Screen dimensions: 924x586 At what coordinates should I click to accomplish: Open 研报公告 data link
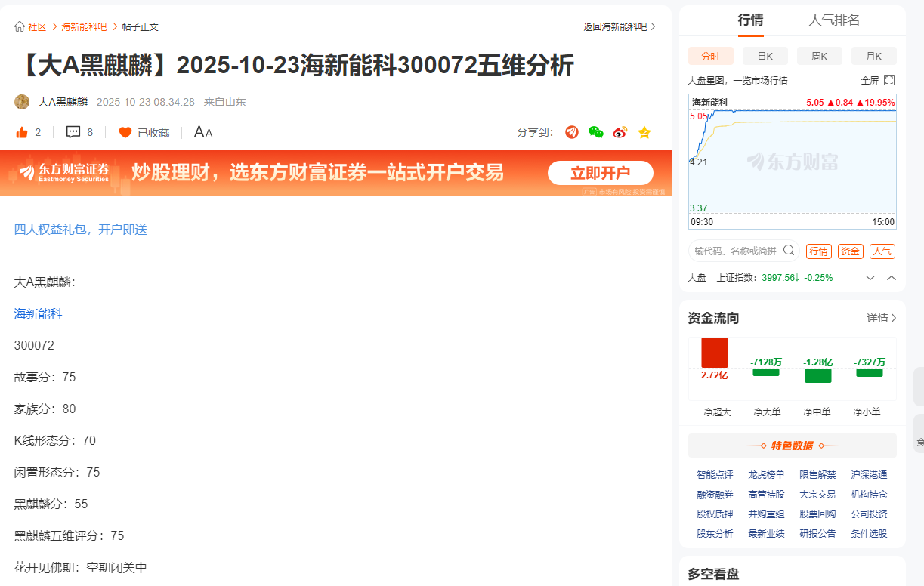pos(817,533)
